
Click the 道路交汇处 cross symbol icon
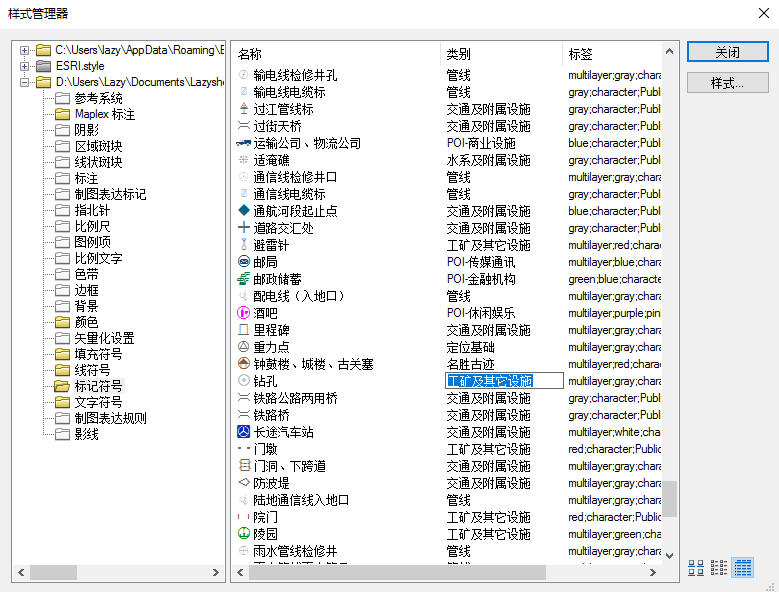tap(243, 227)
